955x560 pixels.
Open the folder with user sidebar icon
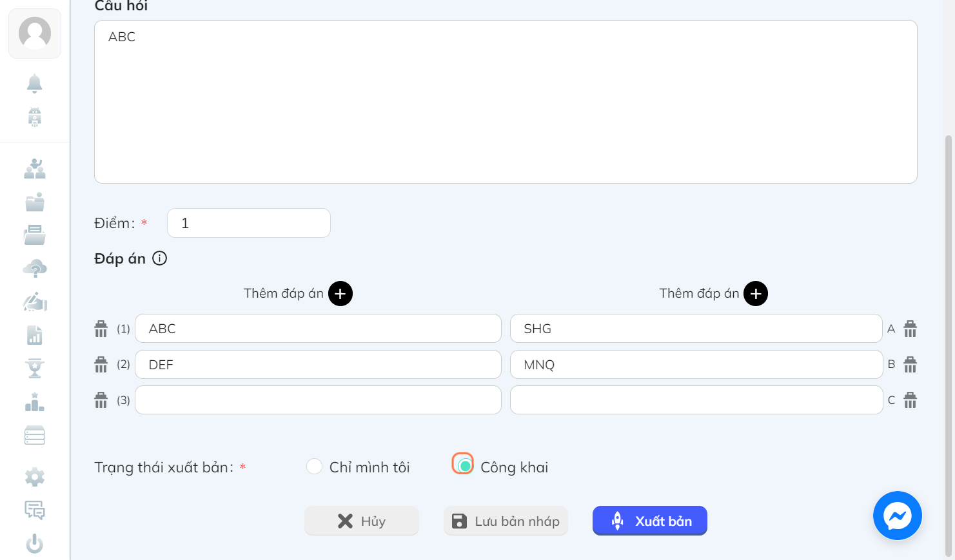pyautogui.click(x=35, y=202)
